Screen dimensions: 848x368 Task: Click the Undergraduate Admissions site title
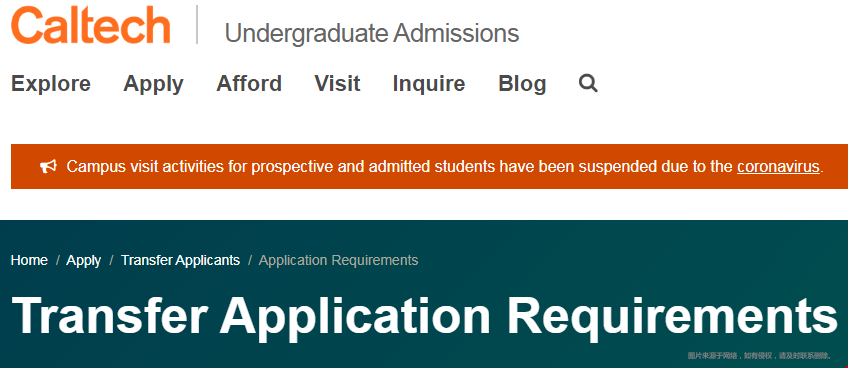pyautogui.click(x=372, y=34)
